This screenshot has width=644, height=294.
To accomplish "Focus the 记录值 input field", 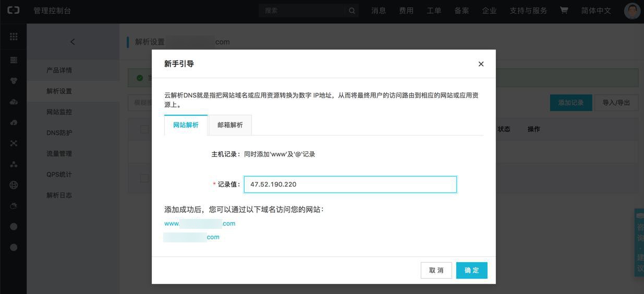I will 350,185.
